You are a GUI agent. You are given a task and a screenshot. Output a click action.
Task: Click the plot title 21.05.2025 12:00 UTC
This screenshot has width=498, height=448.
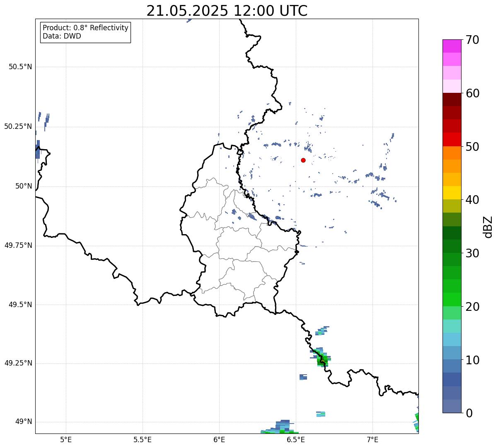pos(227,11)
